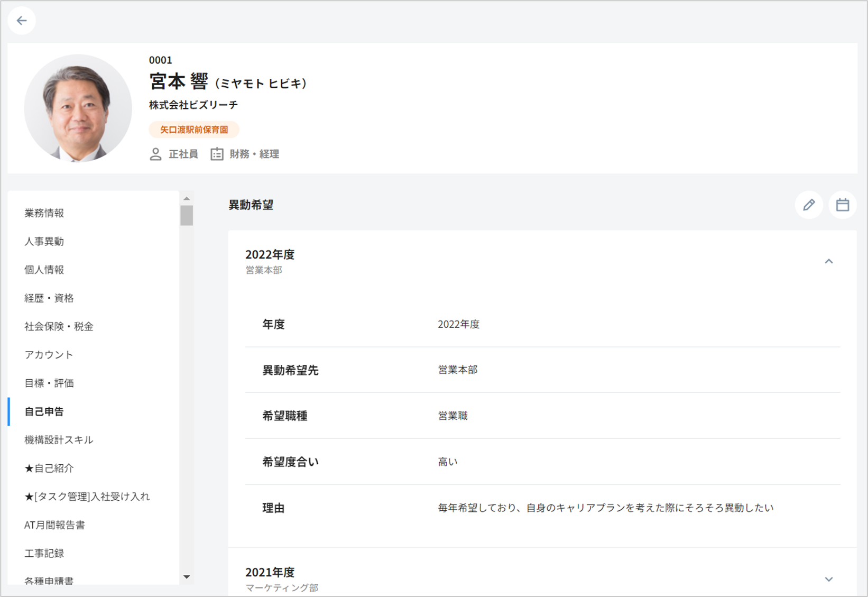Viewport: 868px width, 597px height.
Task: Go to 個人情報 section
Action: 44,270
